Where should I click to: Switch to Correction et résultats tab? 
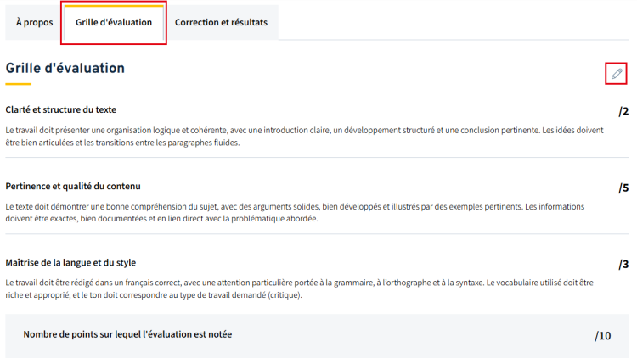(221, 22)
